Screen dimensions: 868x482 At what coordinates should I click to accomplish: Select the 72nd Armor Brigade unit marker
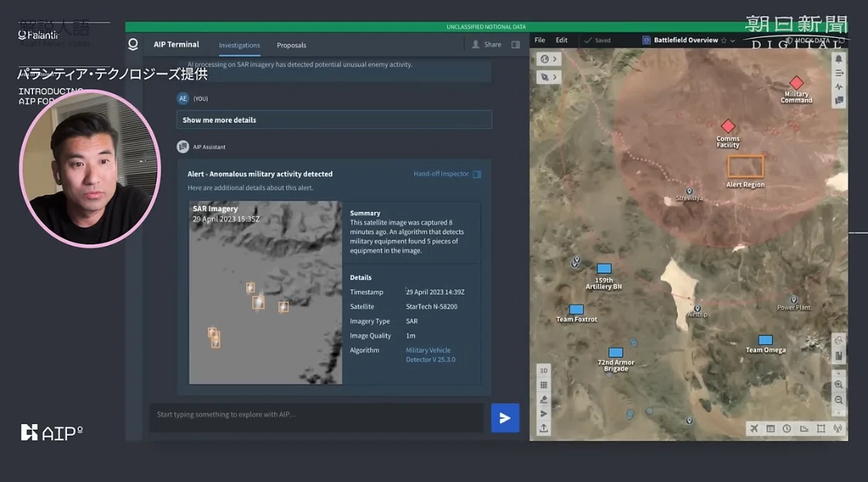(x=616, y=352)
